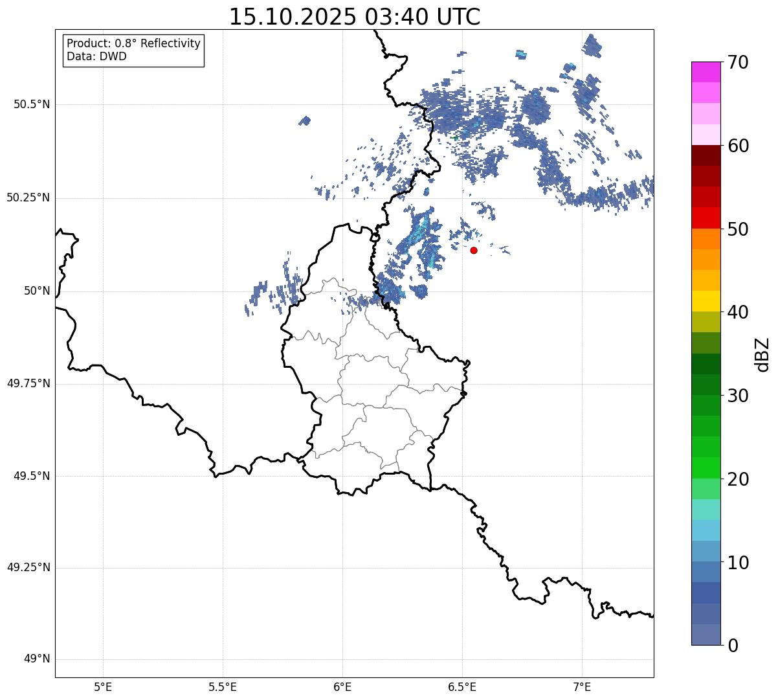Click the colorbar tick label '10'

click(739, 563)
